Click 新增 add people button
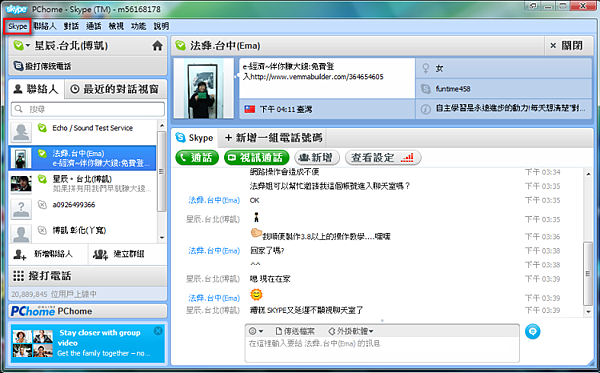Image resolution: width=600 pixels, height=373 pixels. [x=317, y=158]
